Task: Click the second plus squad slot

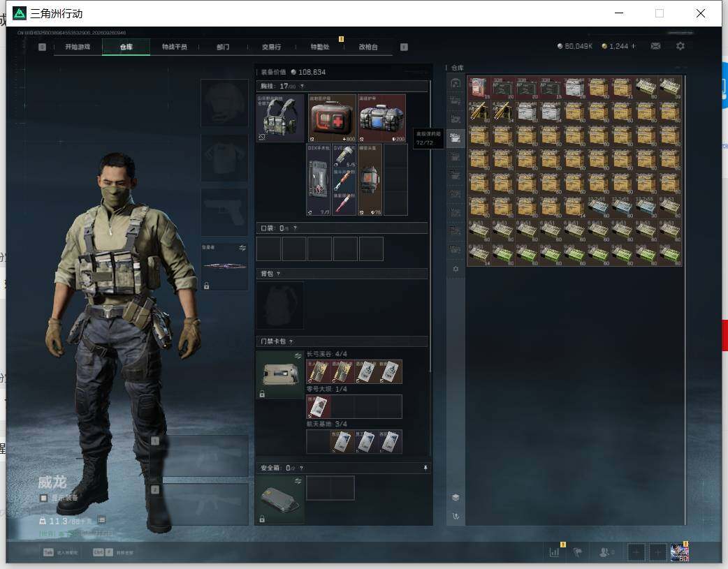Action: (x=657, y=552)
